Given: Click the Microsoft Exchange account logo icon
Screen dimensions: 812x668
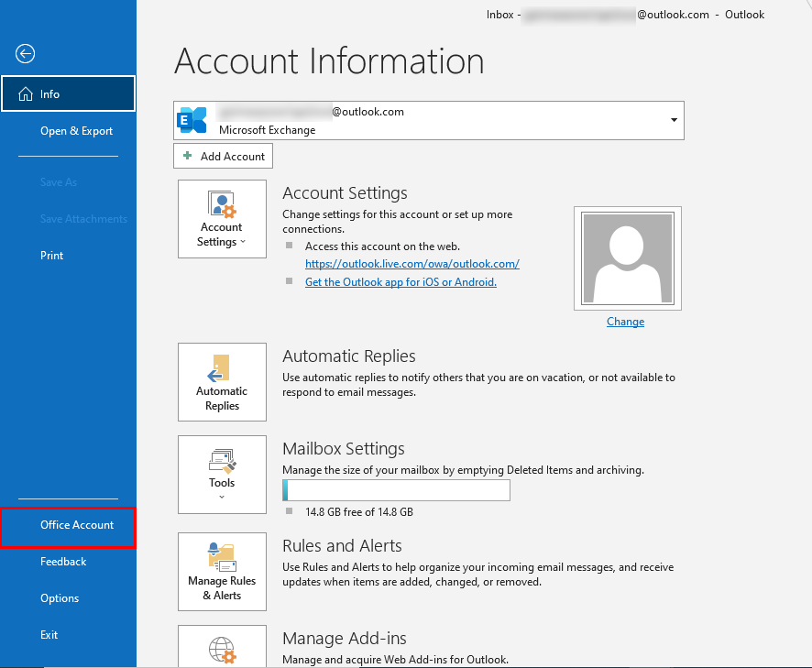Looking at the screenshot, I should coord(192,120).
